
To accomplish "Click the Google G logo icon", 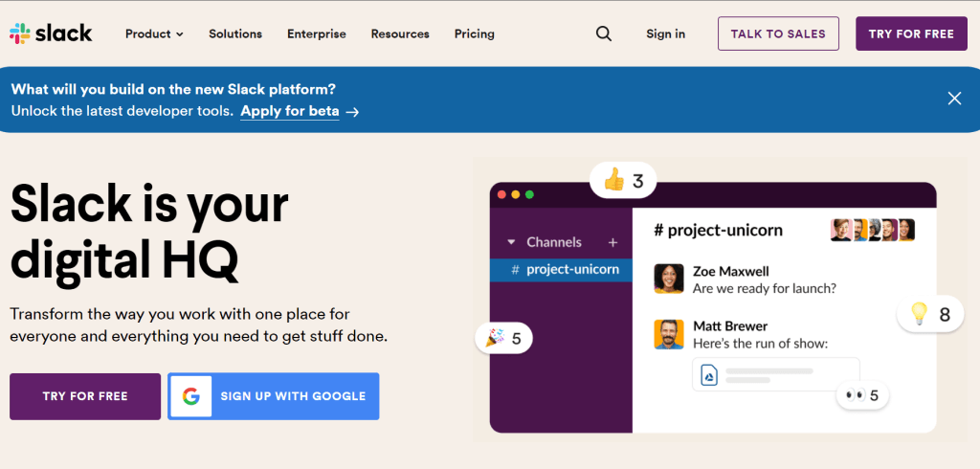I will pyautogui.click(x=190, y=396).
